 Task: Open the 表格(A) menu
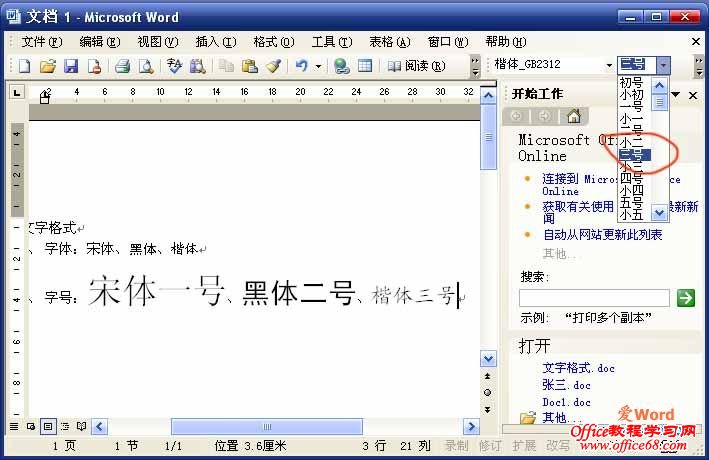pyautogui.click(x=390, y=42)
